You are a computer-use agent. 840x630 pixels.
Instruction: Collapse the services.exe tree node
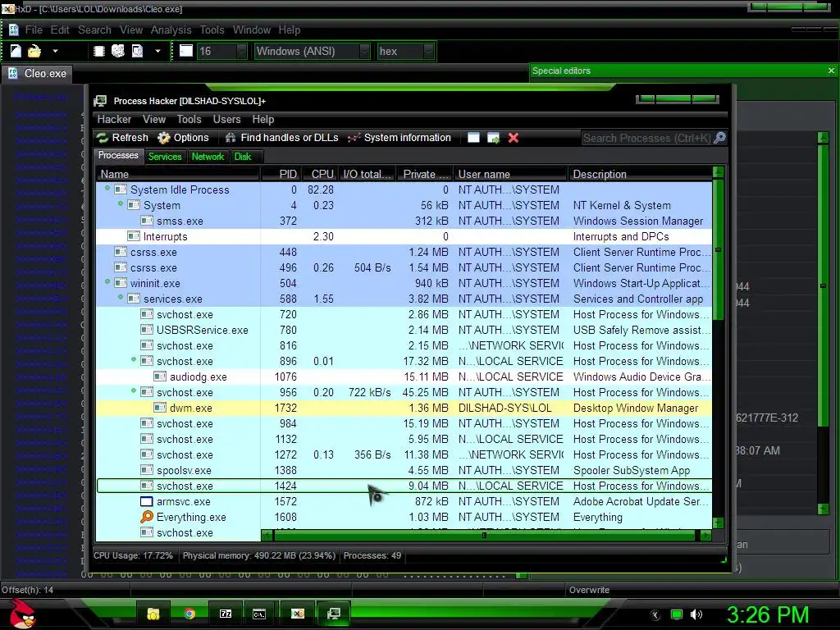[x=121, y=297]
